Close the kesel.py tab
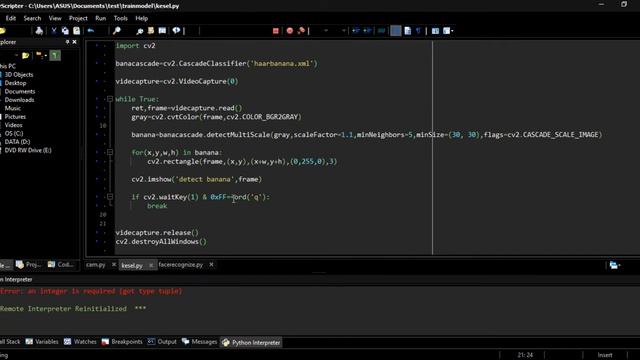 coord(151,265)
